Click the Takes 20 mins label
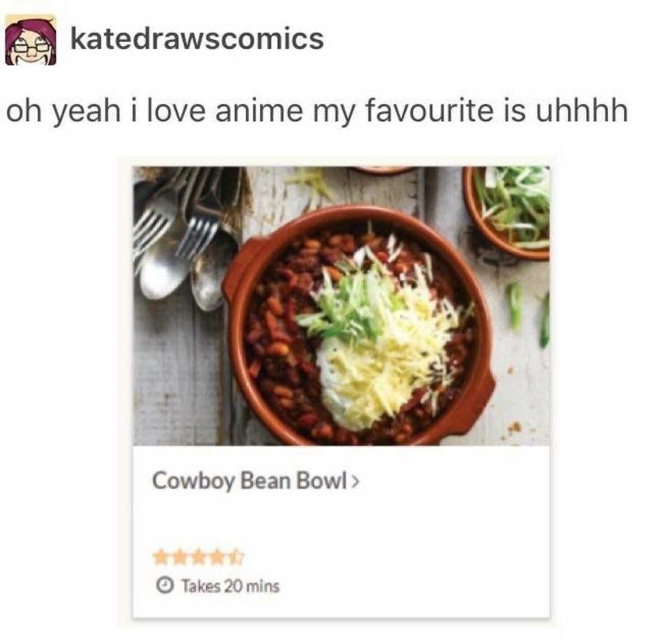The image size is (672, 641). pyautogui.click(x=230, y=586)
